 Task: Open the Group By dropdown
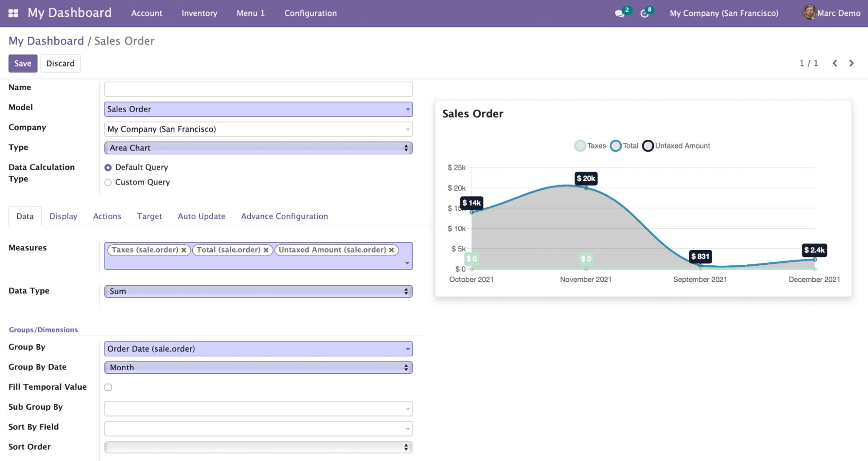coord(258,349)
